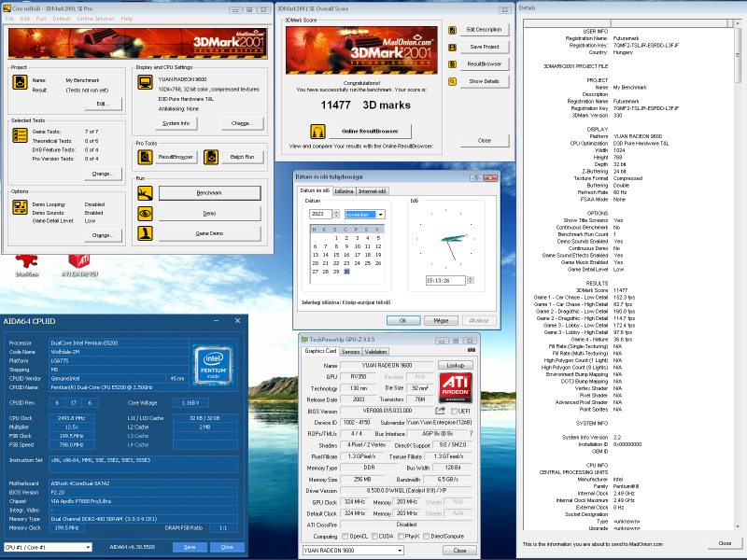Click the Edit button in Project section
747x560 pixels.
(103, 104)
